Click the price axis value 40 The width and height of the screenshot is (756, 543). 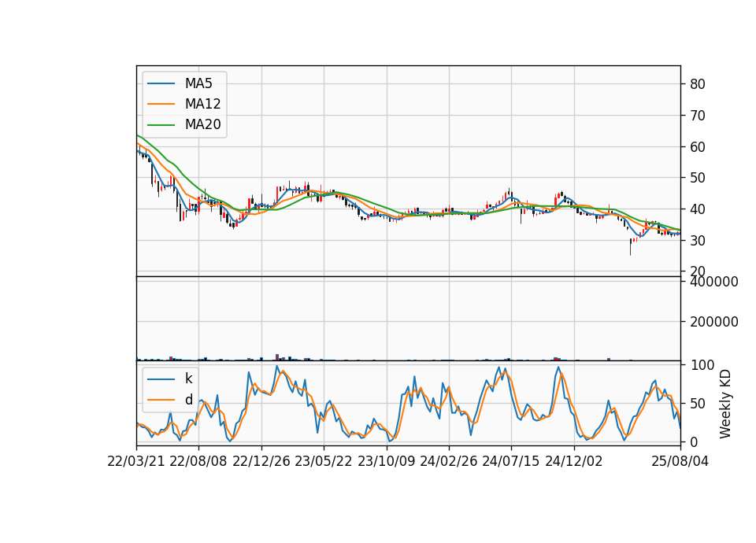click(698, 209)
